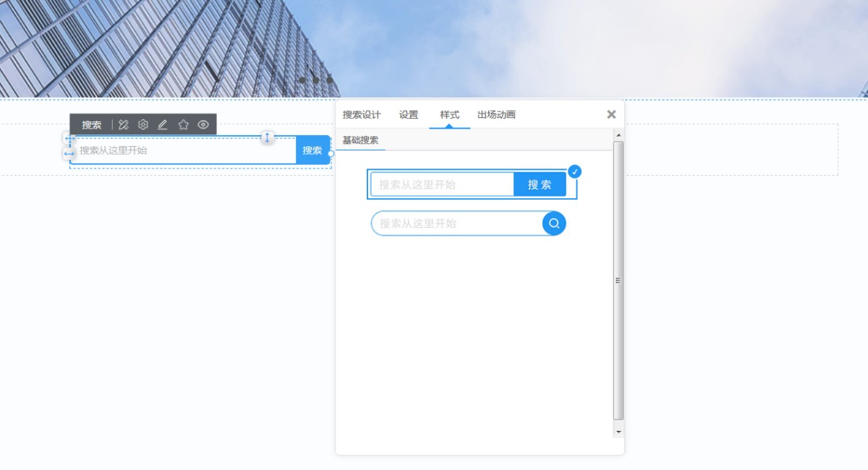Click the blue 搜索 button on canvas

[312, 150]
